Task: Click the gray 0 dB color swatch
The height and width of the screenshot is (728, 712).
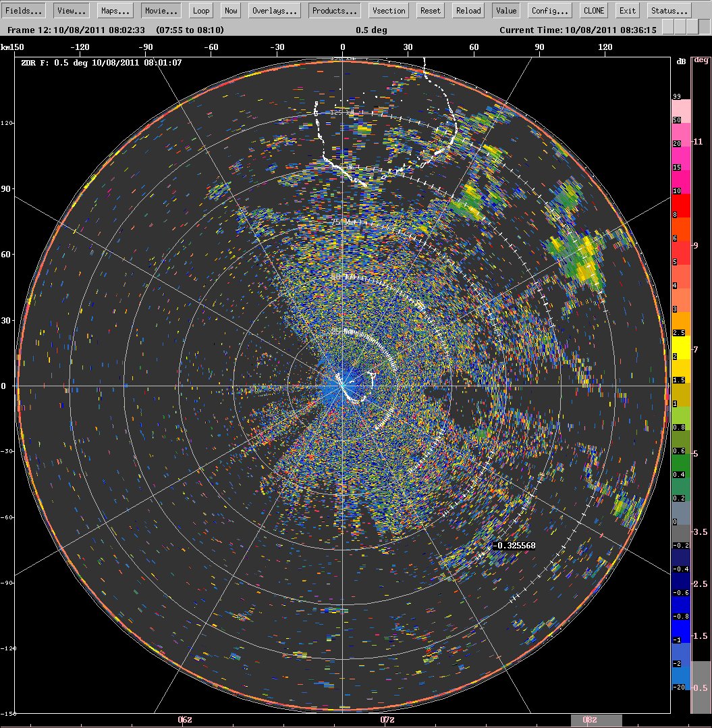Action: click(681, 513)
